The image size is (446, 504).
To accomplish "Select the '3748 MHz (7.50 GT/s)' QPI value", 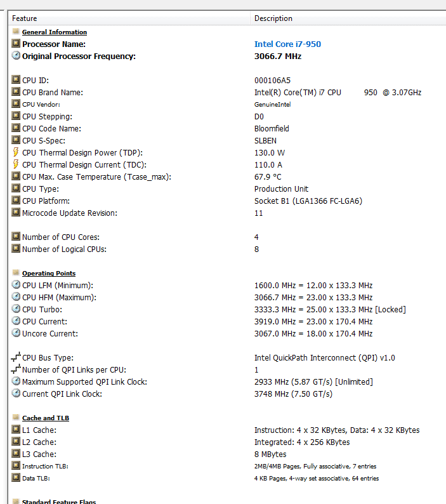I will click(x=293, y=394).
